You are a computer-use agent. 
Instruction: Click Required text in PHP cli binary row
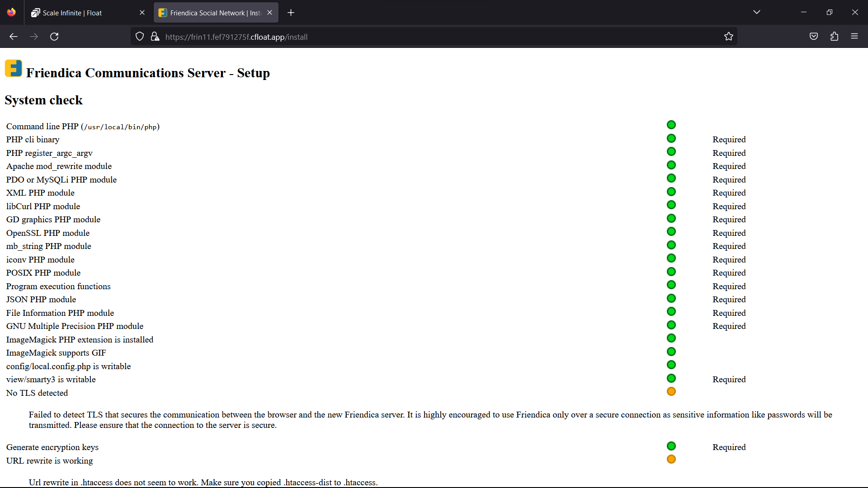(729, 140)
